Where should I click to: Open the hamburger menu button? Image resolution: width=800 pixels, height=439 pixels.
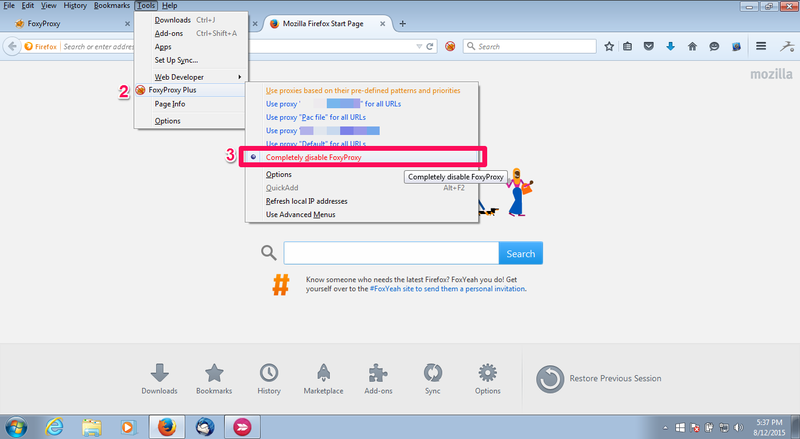(761, 46)
